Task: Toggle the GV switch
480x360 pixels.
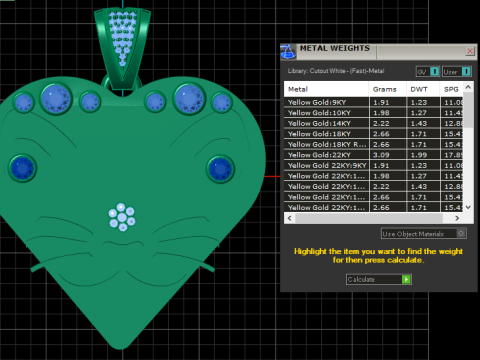Action: click(428, 72)
